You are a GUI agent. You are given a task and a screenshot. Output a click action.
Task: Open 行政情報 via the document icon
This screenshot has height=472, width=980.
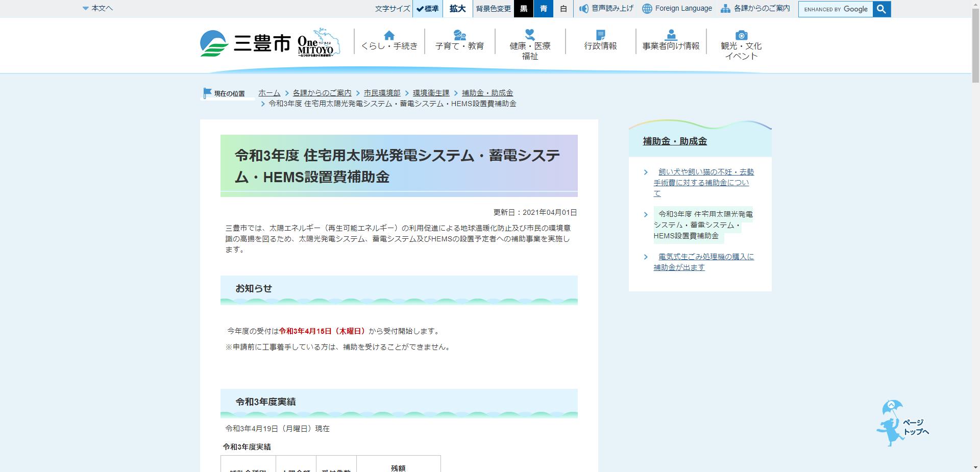click(600, 35)
